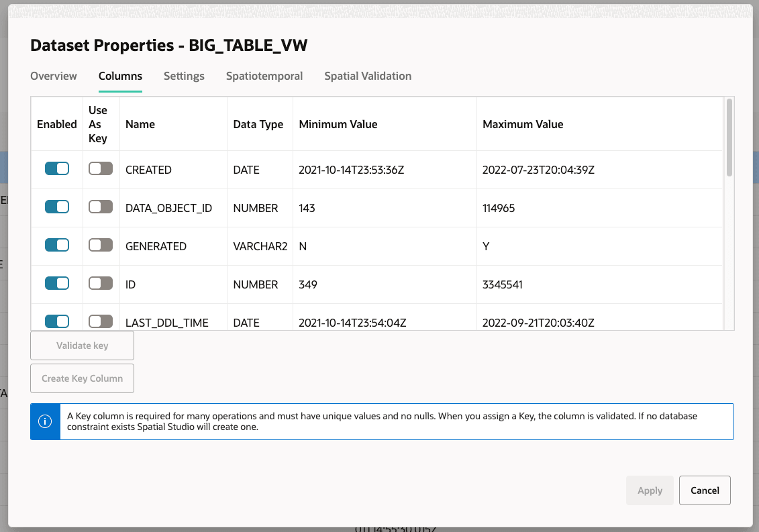Disable the CREATED column
The image size is (759, 532).
[56, 168]
